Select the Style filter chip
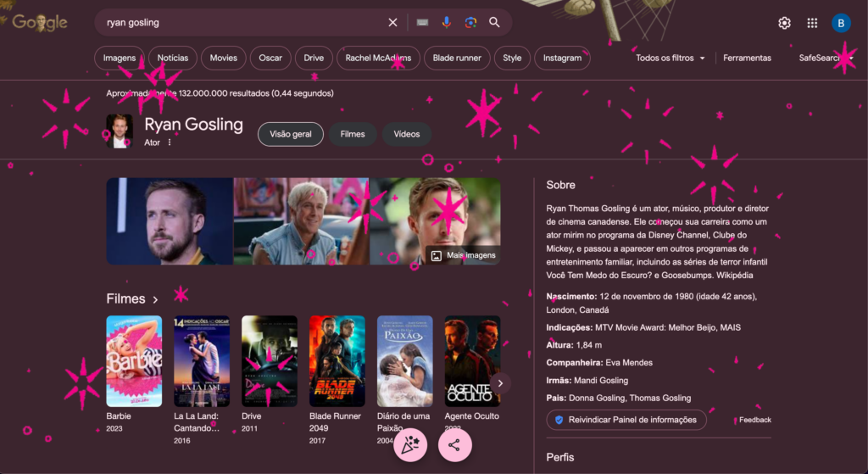This screenshot has width=868, height=474. click(512, 59)
